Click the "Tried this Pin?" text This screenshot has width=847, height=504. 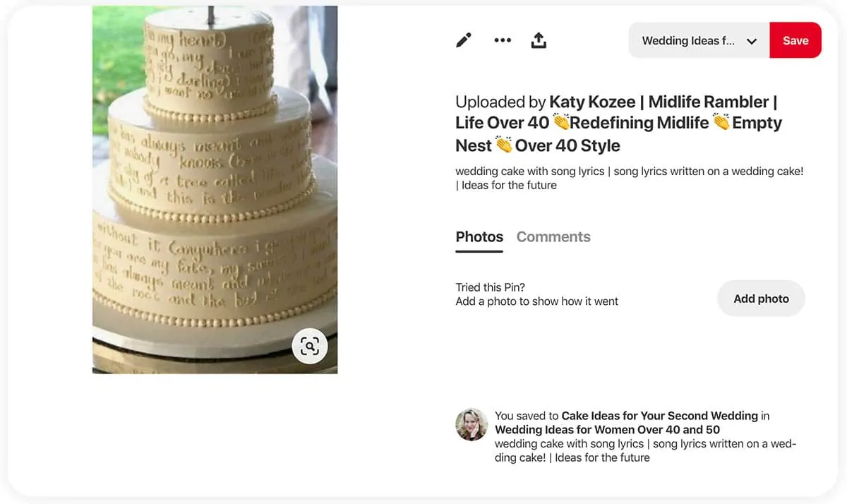[491, 287]
